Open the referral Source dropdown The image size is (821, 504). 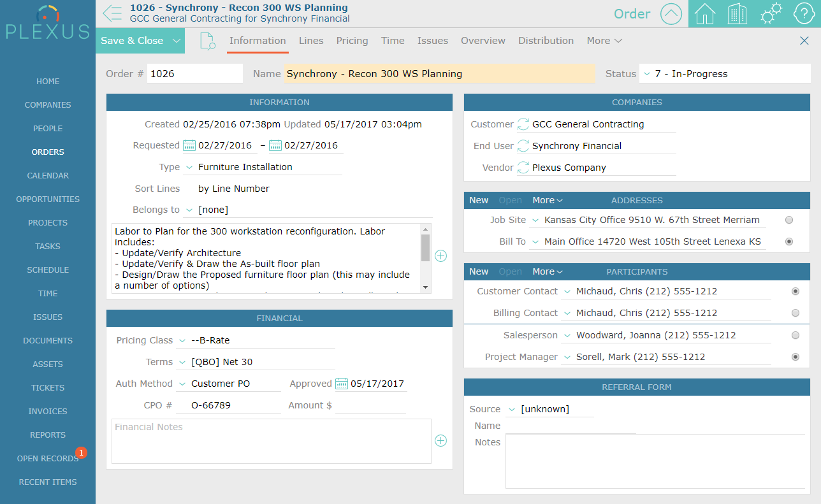pos(511,409)
